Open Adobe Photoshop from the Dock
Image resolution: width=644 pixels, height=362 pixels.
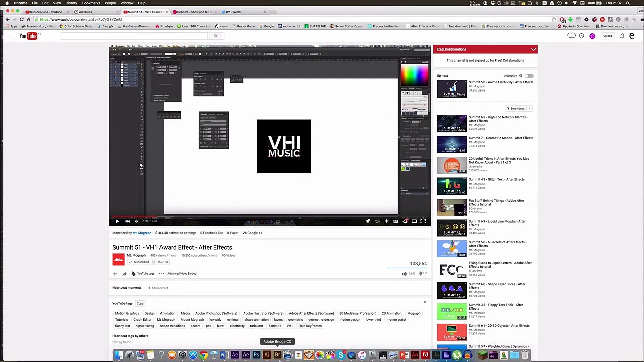point(256,355)
